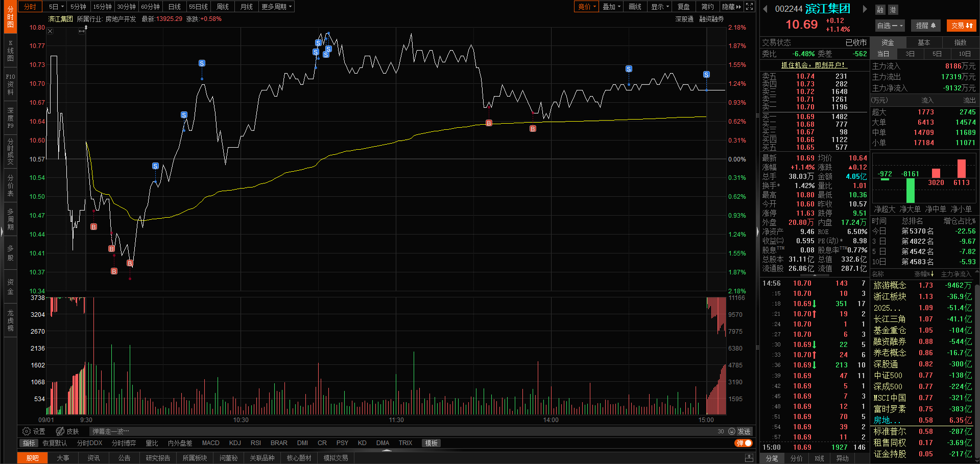Viewport: 980px width, 464px height.
Task: Open 多股 in left sidebar
Action: pyautogui.click(x=10, y=253)
